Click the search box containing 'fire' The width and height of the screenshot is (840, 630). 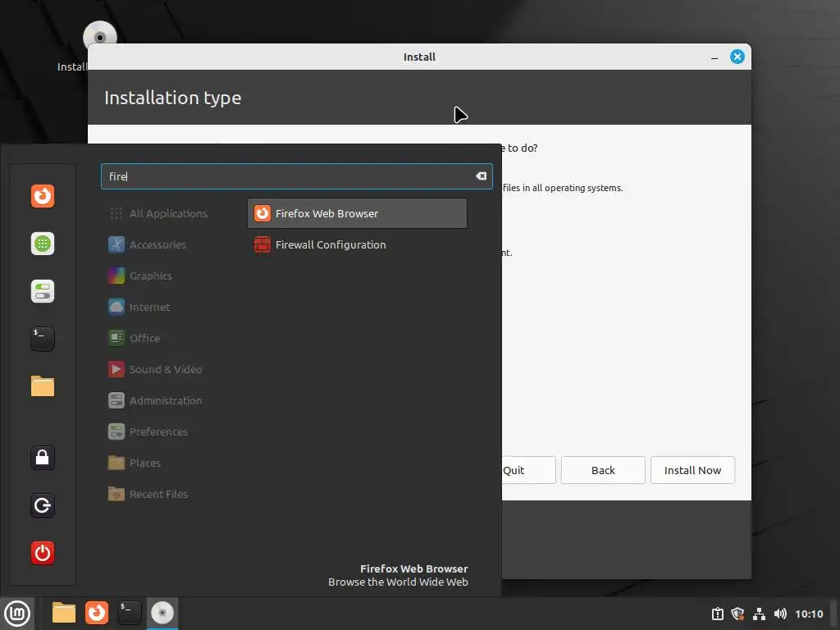coord(296,176)
